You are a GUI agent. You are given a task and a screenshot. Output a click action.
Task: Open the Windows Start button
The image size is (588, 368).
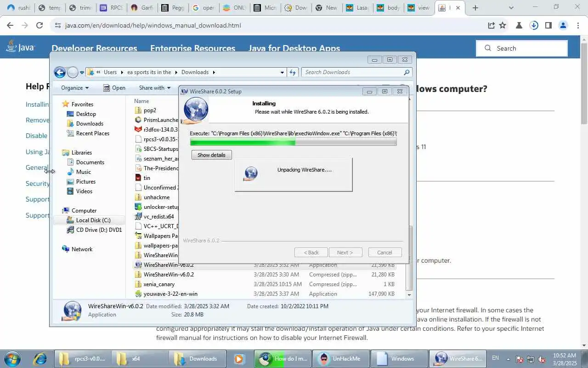(x=12, y=358)
